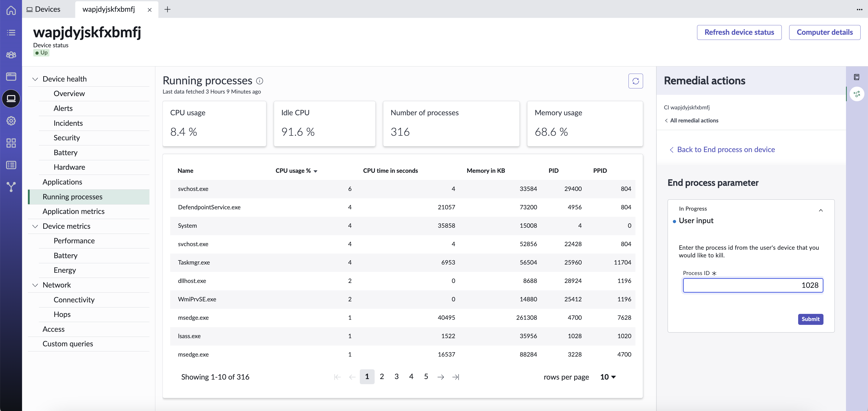868x411 pixels.
Task: Click the list view sidebar icon
Action: point(11,33)
